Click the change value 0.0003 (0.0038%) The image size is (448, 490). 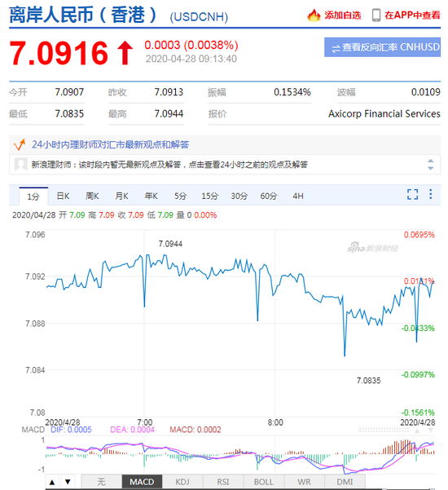point(191,45)
